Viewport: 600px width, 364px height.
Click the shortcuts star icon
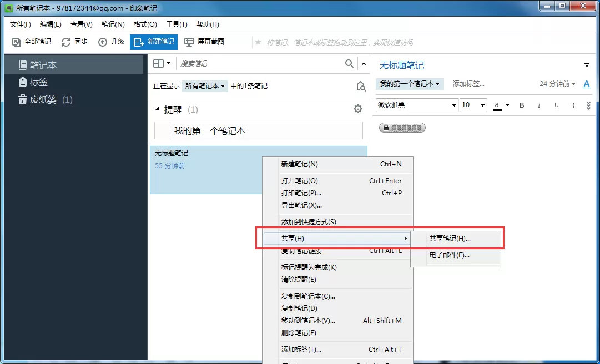pyautogui.click(x=258, y=42)
